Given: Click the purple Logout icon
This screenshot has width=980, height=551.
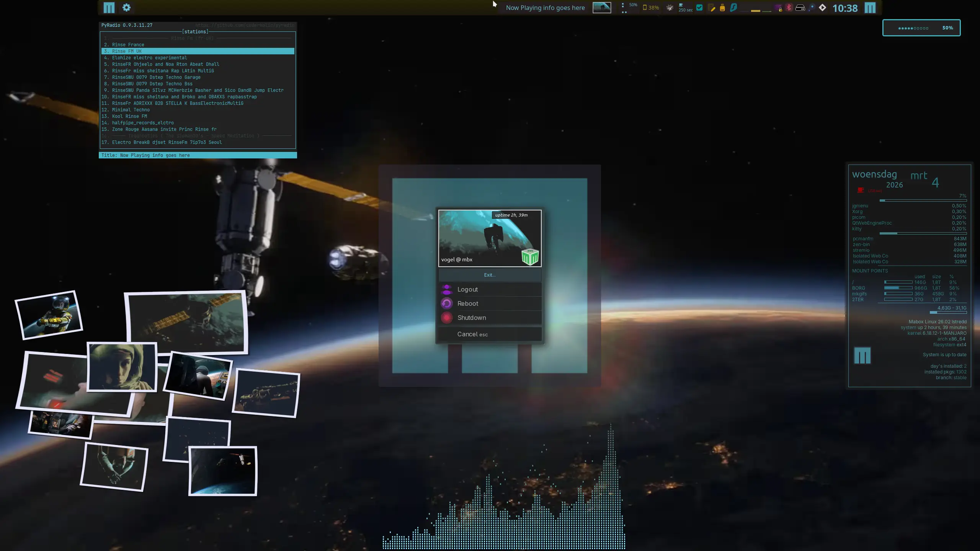Looking at the screenshot, I should click(446, 290).
